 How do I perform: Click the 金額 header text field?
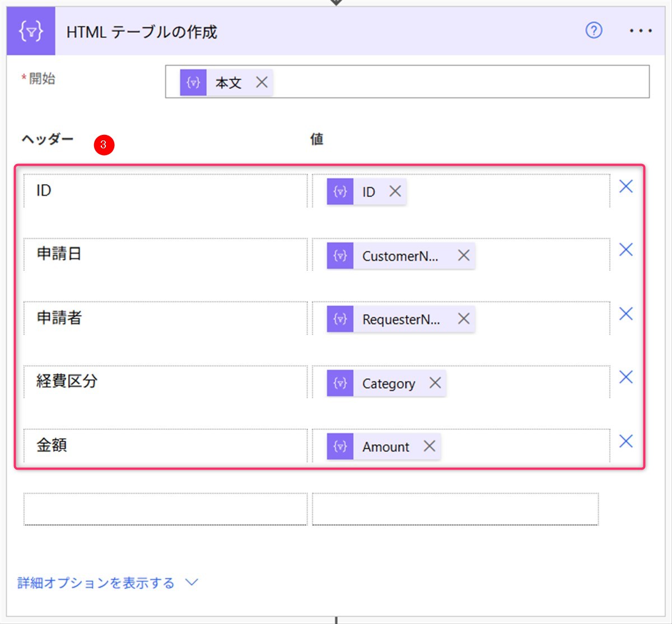point(166,445)
